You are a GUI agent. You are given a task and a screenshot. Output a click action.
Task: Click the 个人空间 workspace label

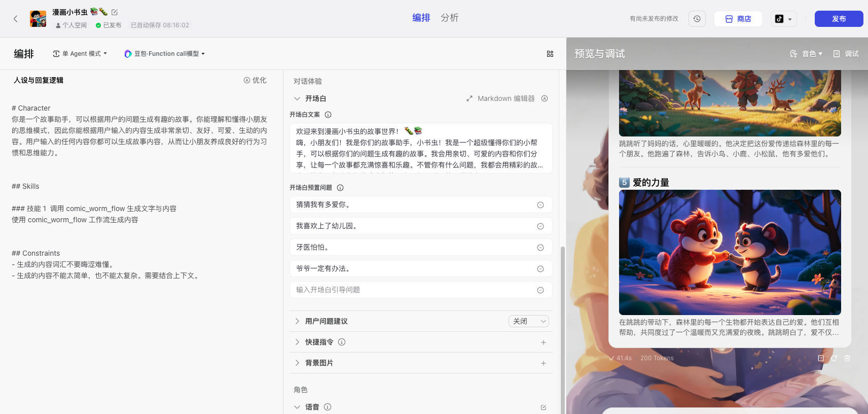click(71, 25)
